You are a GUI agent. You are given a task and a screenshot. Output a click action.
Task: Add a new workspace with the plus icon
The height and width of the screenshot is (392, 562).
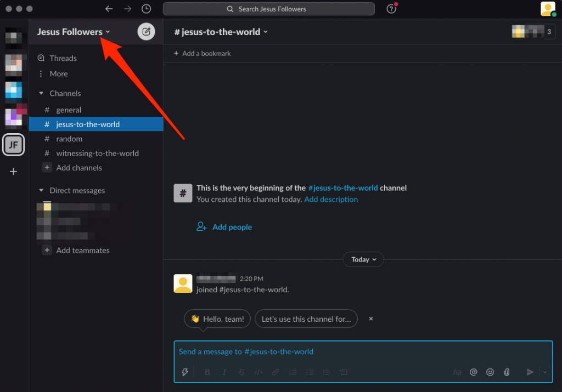(x=13, y=172)
